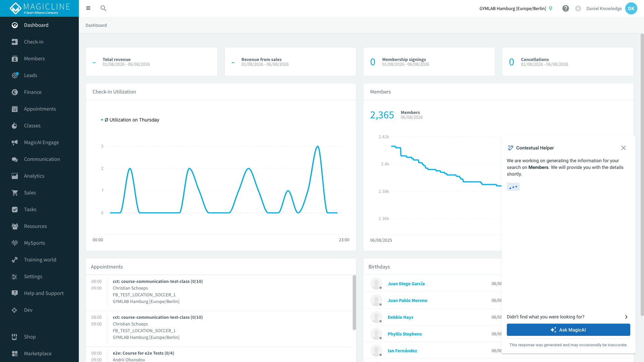Open Ian Fernández's profile link
The image size is (644, 362).
pos(402,351)
